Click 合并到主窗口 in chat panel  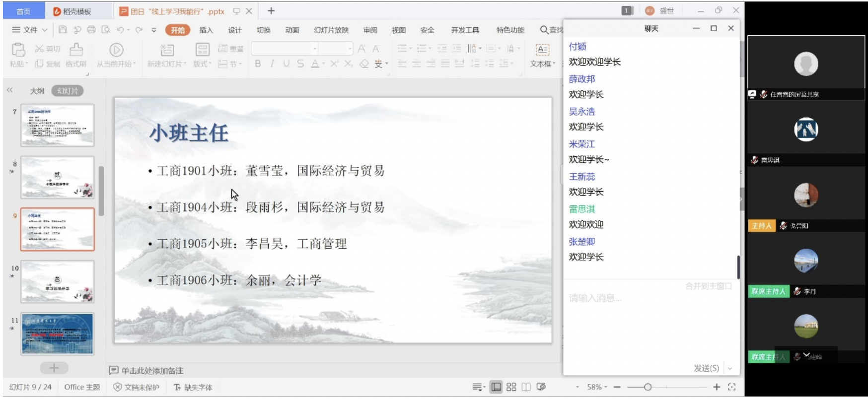pos(708,286)
